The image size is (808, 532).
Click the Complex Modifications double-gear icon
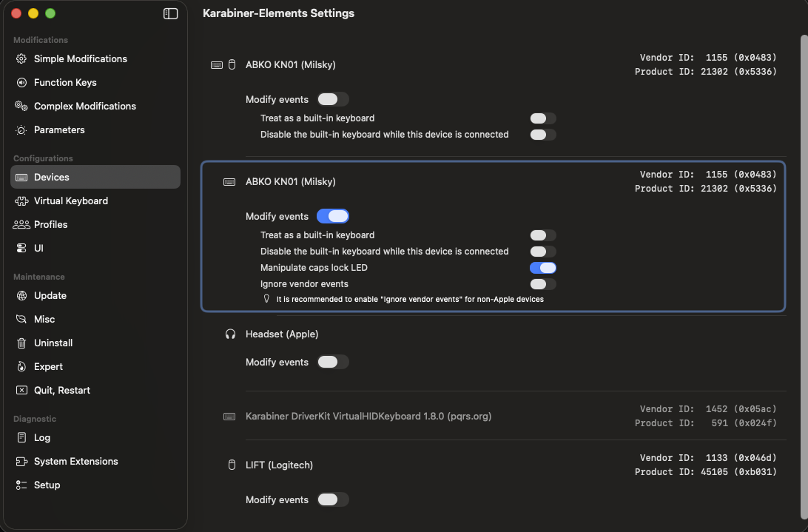pos(21,107)
